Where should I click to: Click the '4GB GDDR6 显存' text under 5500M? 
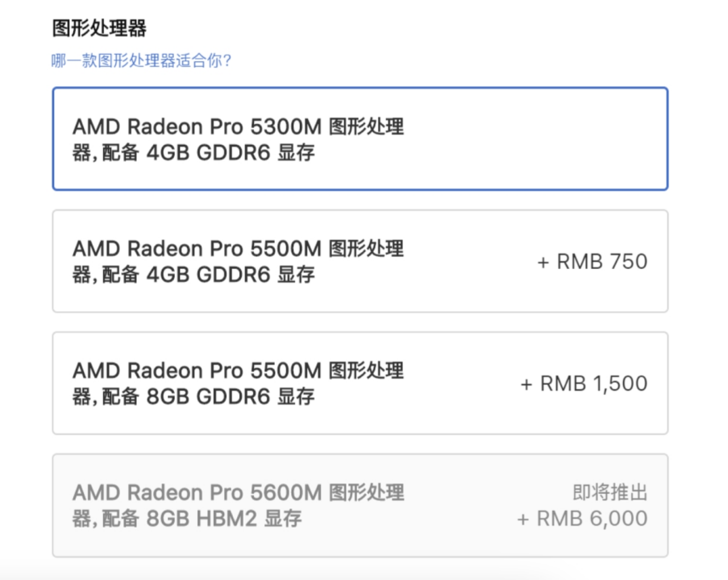click(231, 275)
